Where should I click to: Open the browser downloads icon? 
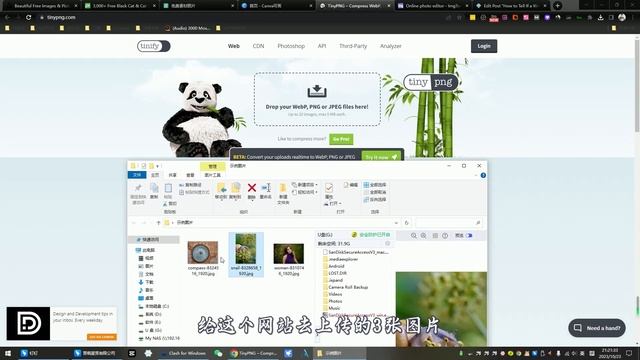pyautogui.click(x=600, y=18)
